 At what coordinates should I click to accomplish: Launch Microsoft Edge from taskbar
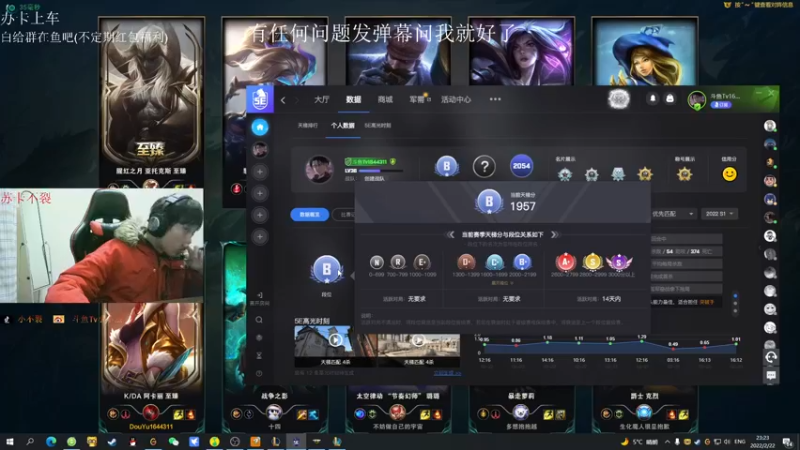tap(51, 441)
